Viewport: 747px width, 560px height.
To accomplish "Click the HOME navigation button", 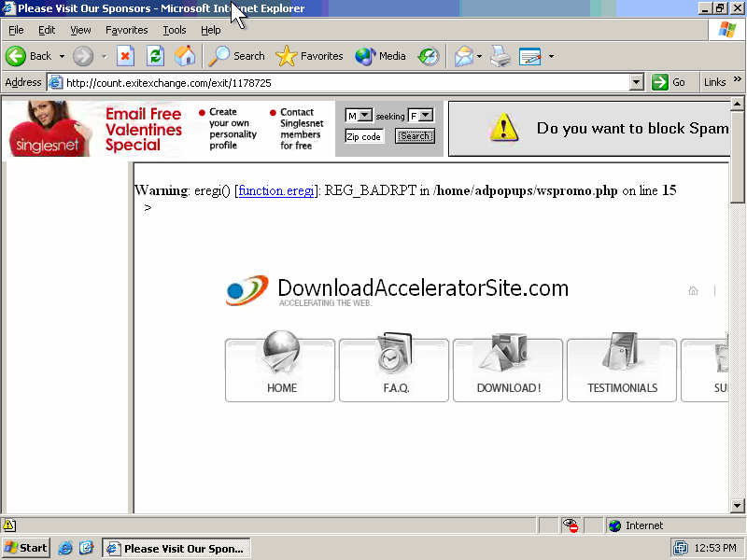I will pyautogui.click(x=280, y=370).
